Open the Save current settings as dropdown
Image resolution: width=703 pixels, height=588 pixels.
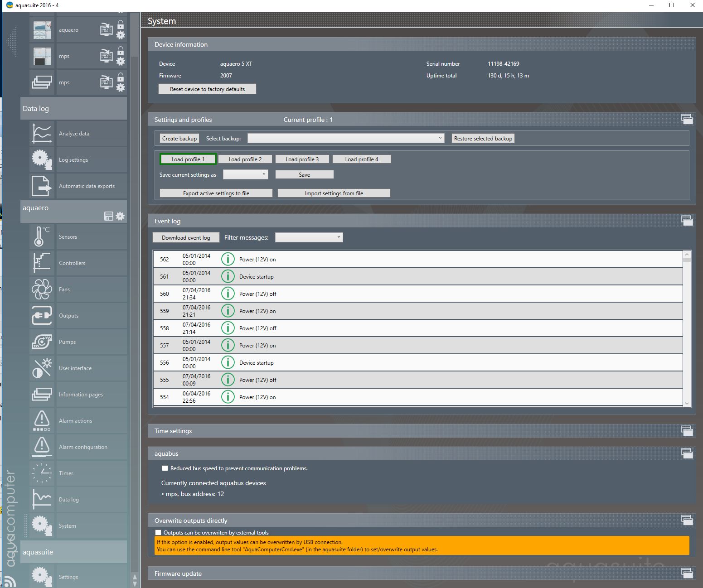(245, 174)
